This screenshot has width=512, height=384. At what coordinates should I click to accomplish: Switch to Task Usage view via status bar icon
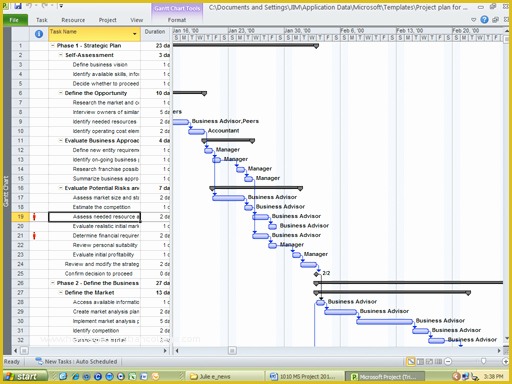(x=420, y=361)
